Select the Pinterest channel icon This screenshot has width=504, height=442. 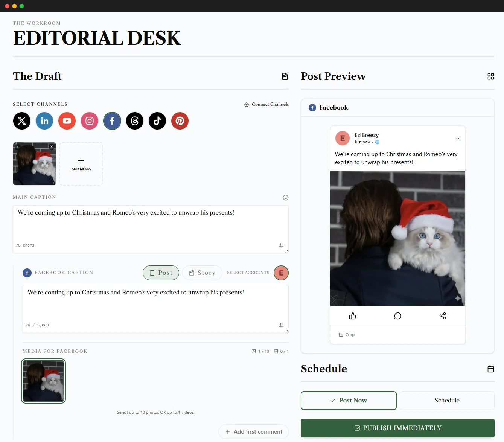click(180, 121)
